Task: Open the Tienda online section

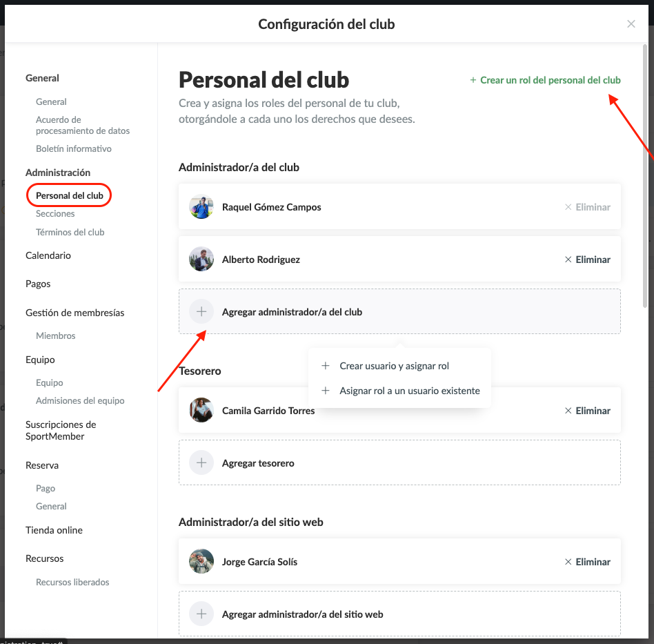Action: [54, 530]
